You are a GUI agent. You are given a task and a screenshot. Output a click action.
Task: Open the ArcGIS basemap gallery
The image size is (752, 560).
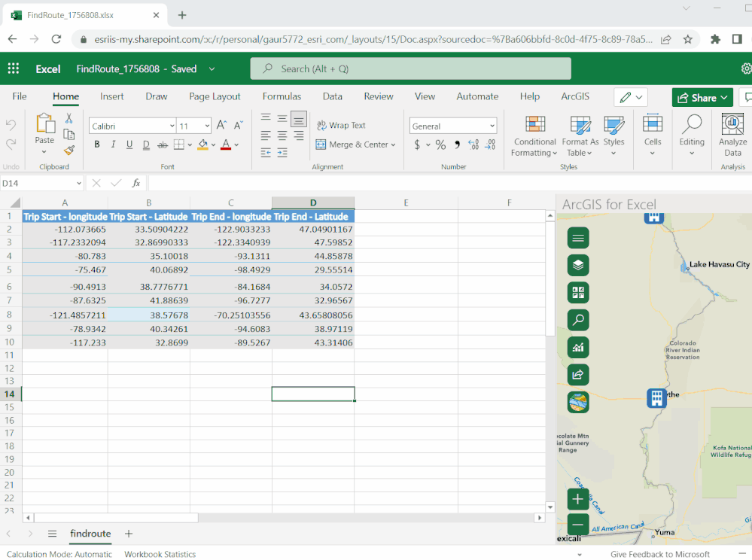(578, 293)
